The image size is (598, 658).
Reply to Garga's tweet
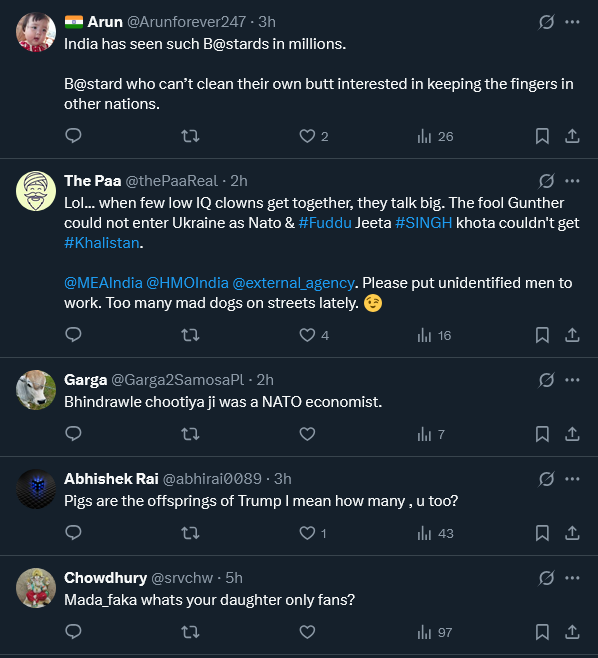73,433
